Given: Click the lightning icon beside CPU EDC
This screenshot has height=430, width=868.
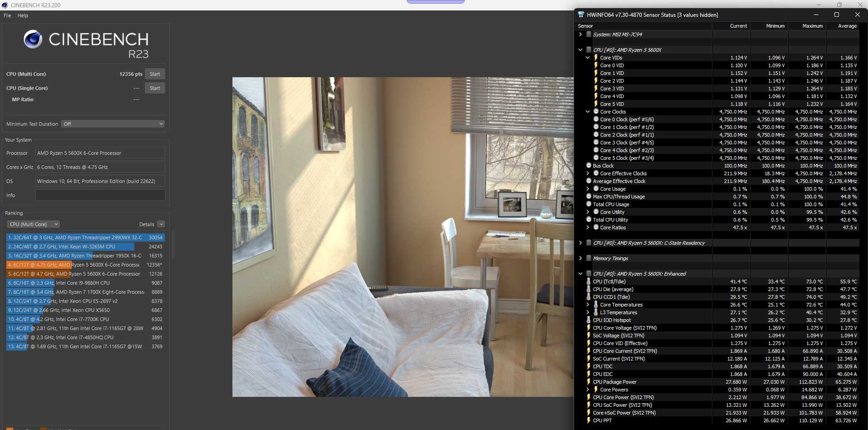Looking at the screenshot, I should click(x=589, y=374).
